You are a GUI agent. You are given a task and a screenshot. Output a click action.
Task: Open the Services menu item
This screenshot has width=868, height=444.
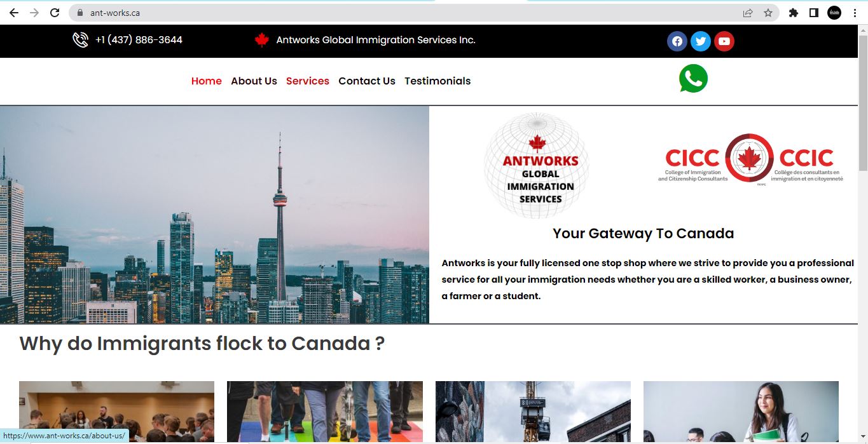308,81
